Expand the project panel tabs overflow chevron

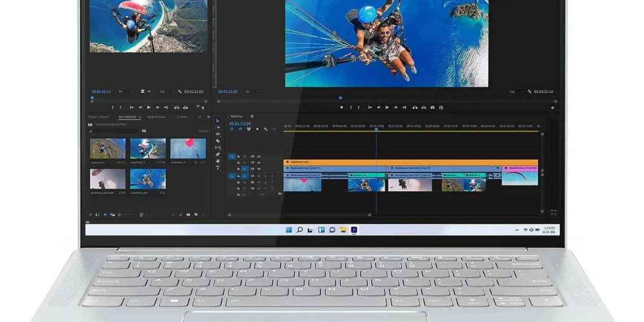207,117
